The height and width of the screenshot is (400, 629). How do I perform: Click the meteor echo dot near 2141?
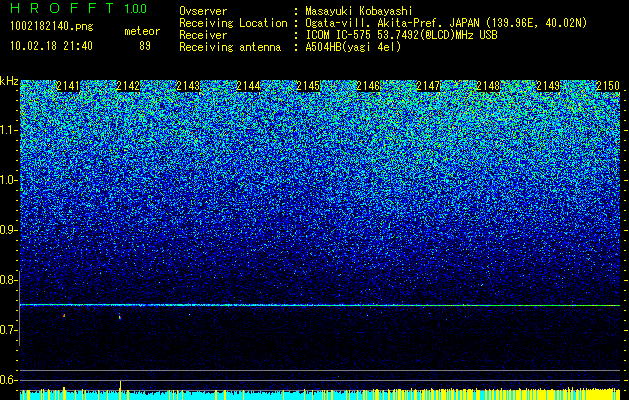[x=64, y=316]
